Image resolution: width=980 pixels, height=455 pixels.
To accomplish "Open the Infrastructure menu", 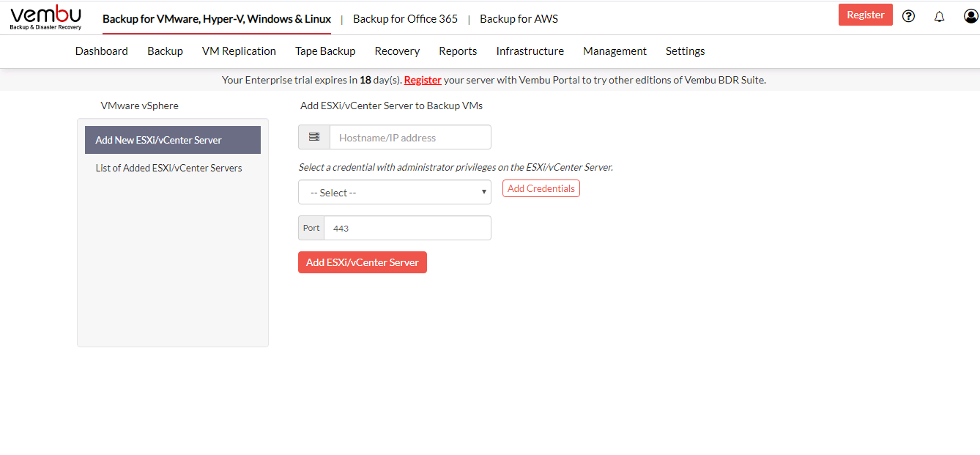I will 530,51.
